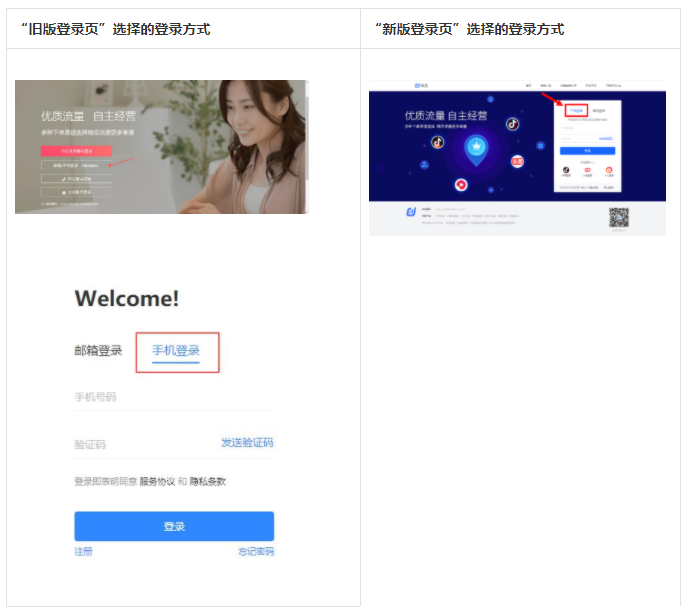The width and height of the screenshot is (689, 616).
Task: Click the Douyin account login button on old page
Action: [x=76, y=179]
